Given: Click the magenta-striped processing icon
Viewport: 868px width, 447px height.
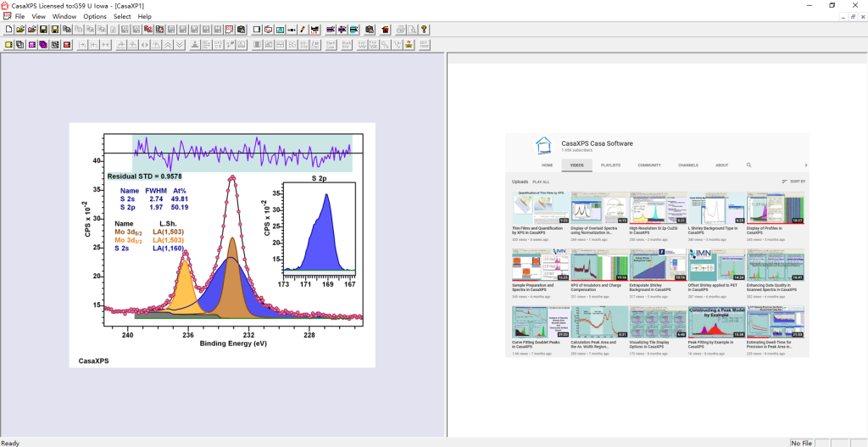Looking at the screenshot, I should click(x=330, y=30).
